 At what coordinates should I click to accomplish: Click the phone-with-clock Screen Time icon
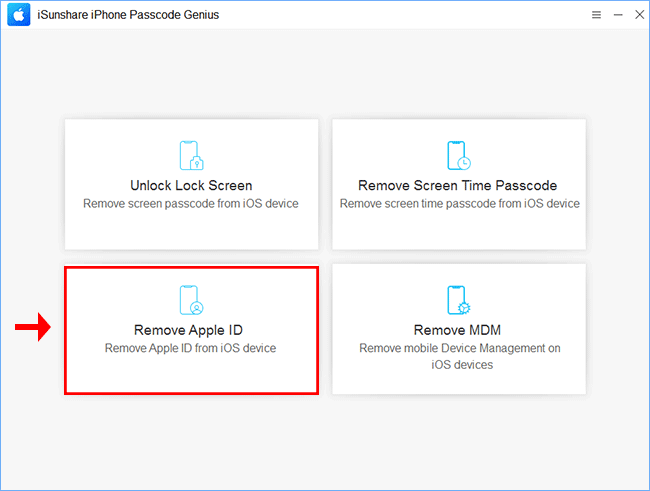(458, 156)
